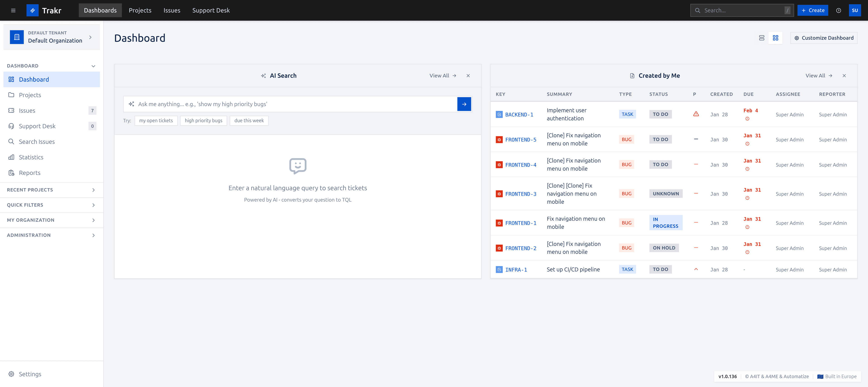
Task: Open the Support Desk navigation item
Action: pyautogui.click(x=211, y=10)
